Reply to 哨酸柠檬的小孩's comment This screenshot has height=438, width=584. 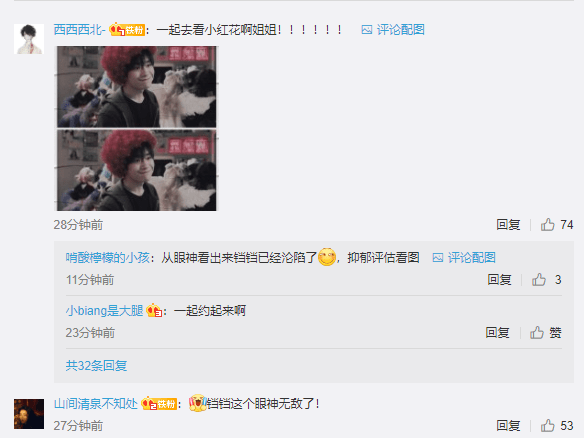499,280
